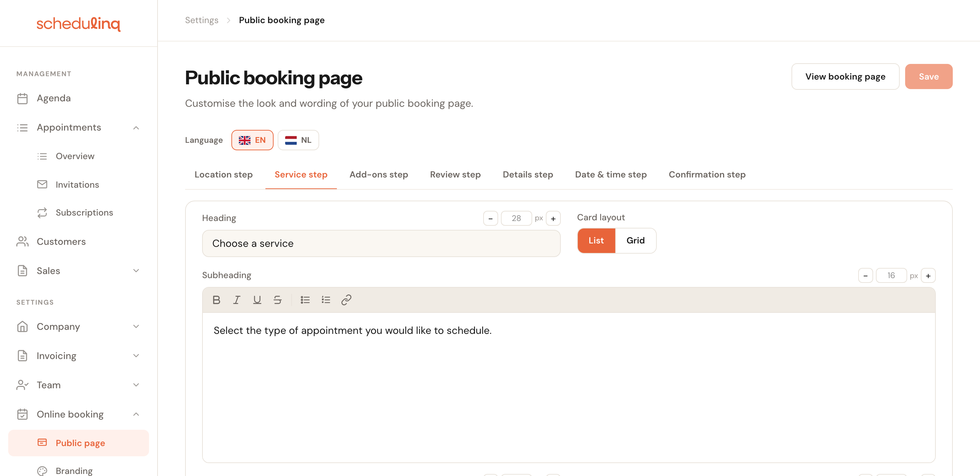This screenshot has height=476, width=980.
Task: Open the Date & time step tab
Action: tap(610, 174)
